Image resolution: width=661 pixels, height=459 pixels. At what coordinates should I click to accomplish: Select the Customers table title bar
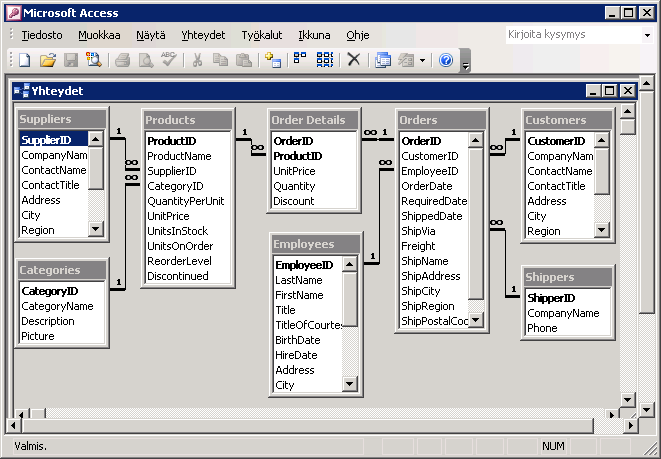click(568, 120)
